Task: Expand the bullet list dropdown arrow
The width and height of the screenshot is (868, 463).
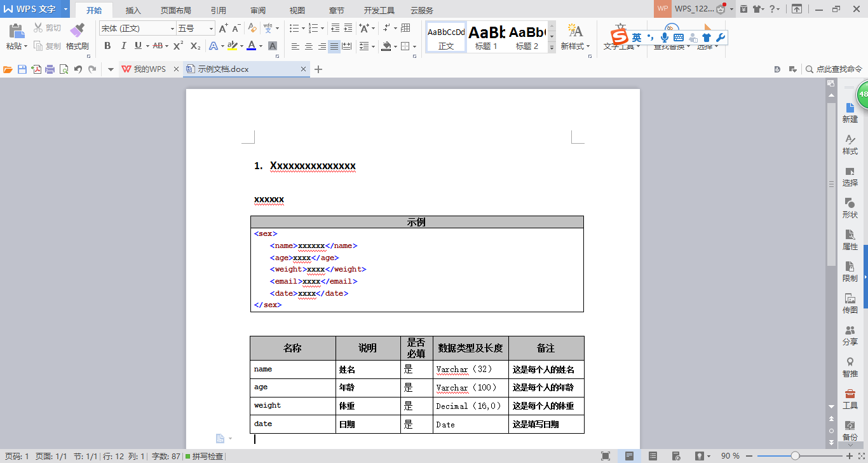Action: tap(303, 29)
